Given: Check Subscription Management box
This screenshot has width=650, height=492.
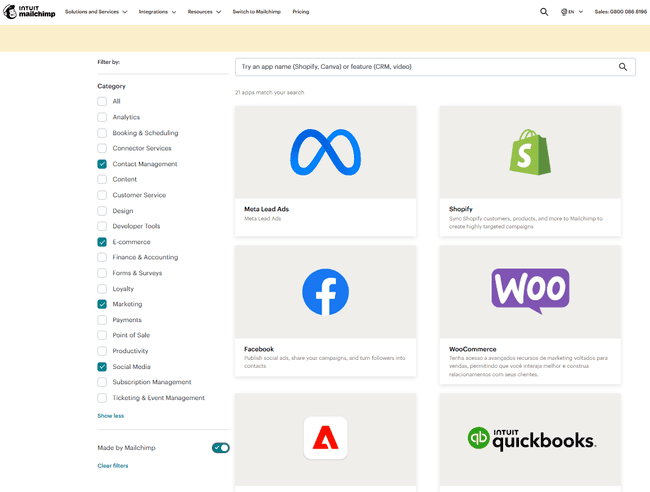Looking at the screenshot, I should point(102,382).
